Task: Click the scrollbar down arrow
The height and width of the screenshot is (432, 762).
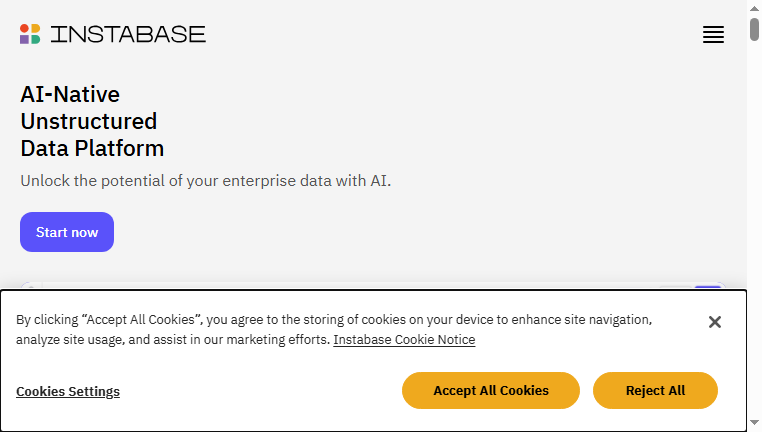Action: point(754,422)
